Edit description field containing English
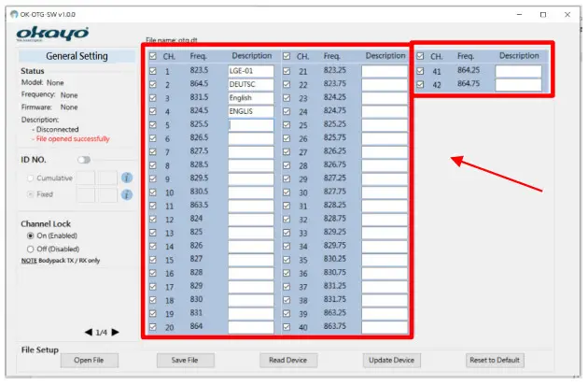This screenshot has width=588, height=385. [x=251, y=98]
